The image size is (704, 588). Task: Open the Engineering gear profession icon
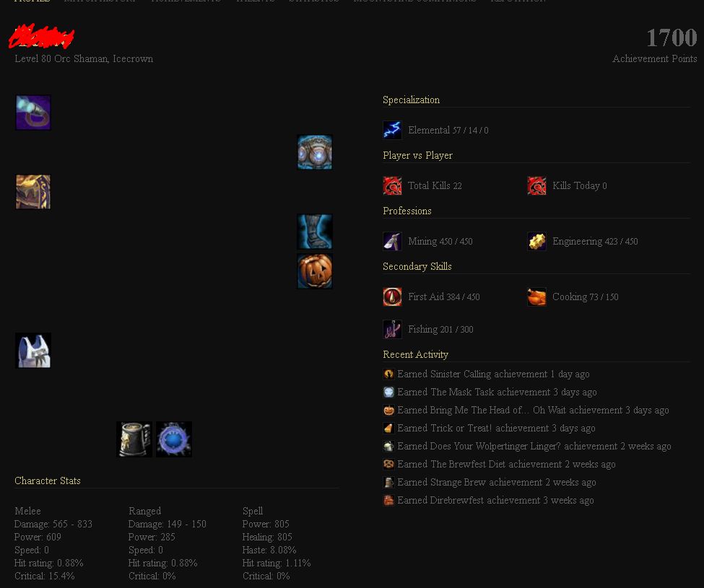[536, 241]
